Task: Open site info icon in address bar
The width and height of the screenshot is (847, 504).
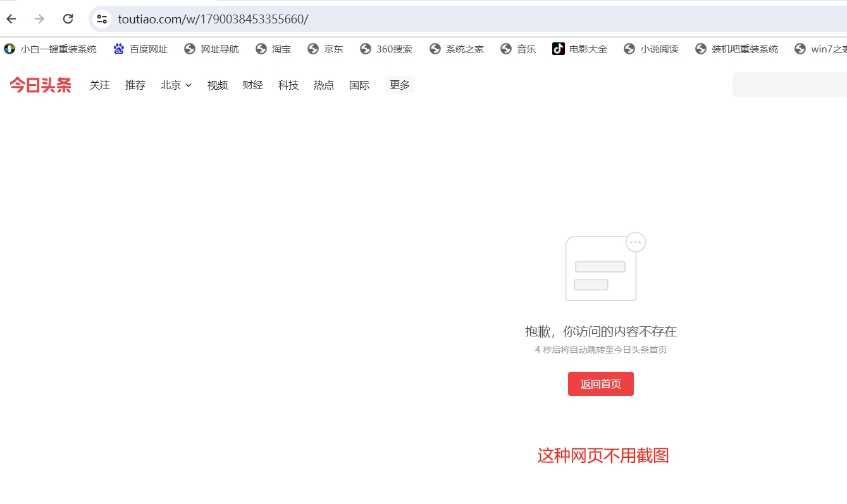Action: (102, 19)
